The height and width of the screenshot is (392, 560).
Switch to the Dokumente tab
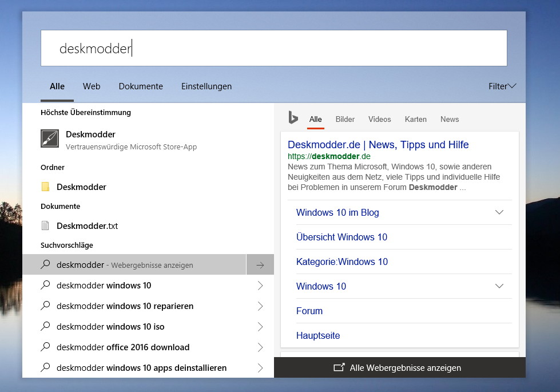(x=141, y=86)
